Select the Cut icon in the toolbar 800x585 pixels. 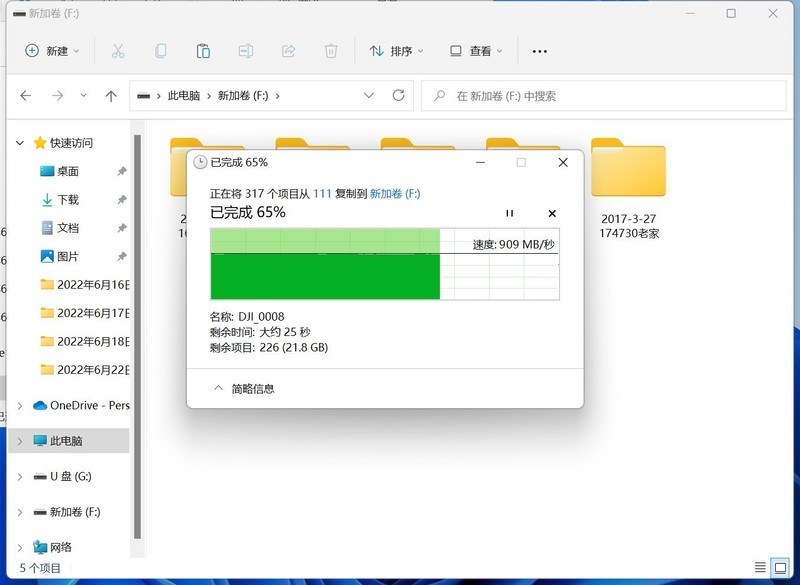(x=117, y=51)
